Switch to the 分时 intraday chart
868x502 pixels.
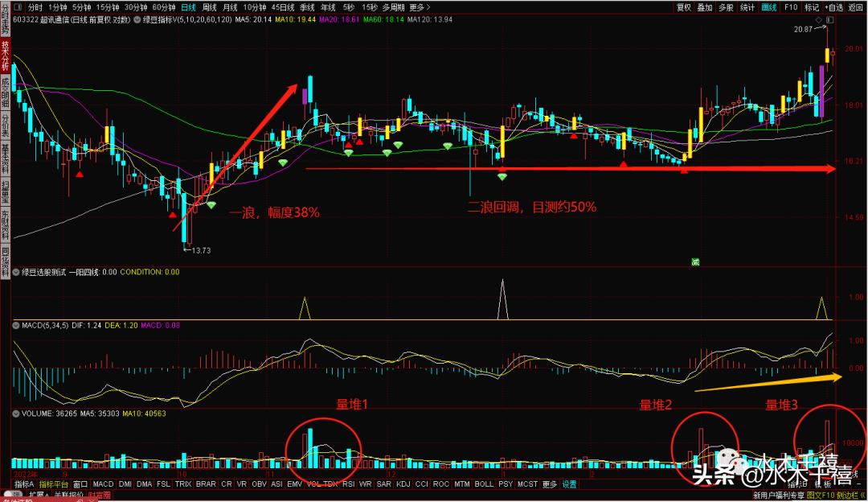[x=35, y=7]
